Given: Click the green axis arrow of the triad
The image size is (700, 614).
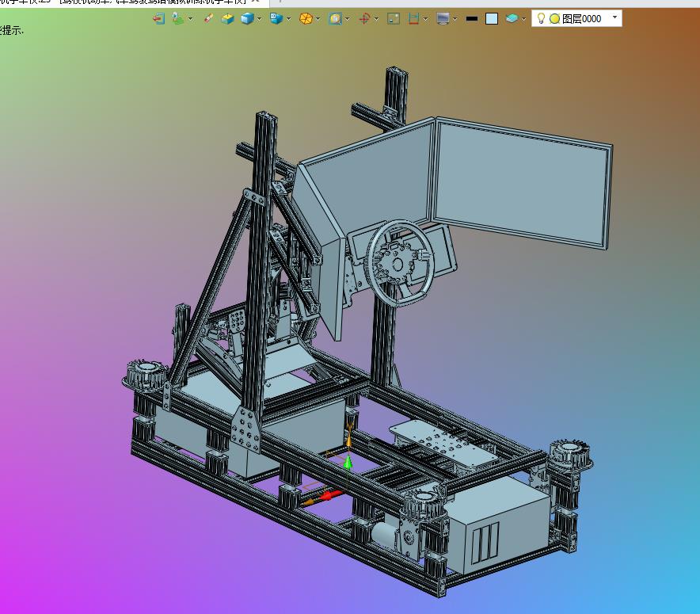Looking at the screenshot, I should pos(348,463).
